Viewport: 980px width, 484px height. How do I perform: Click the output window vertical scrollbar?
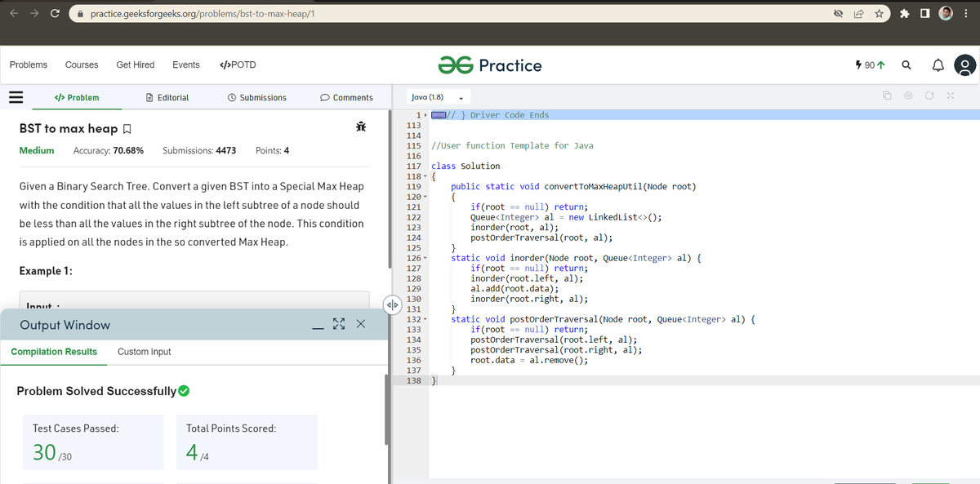click(386, 408)
